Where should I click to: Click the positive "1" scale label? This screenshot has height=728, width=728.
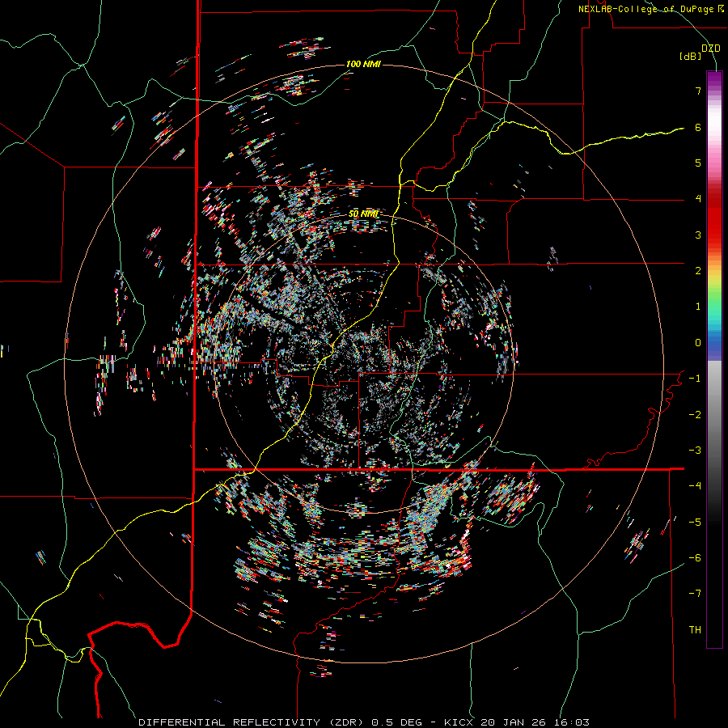click(698, 307)
